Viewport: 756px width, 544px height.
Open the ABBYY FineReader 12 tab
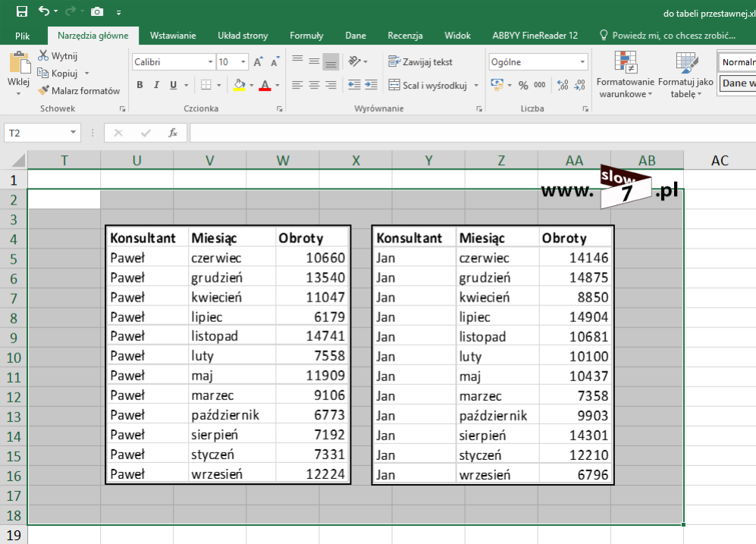point(535,35)
